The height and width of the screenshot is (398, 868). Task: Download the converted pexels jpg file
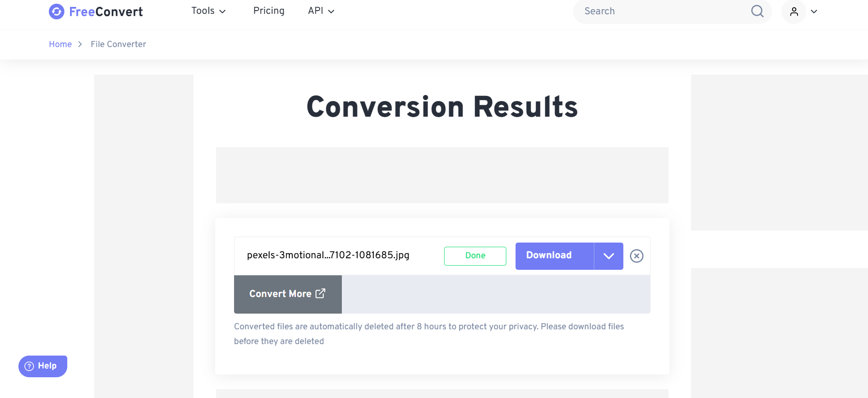(549, 255)
